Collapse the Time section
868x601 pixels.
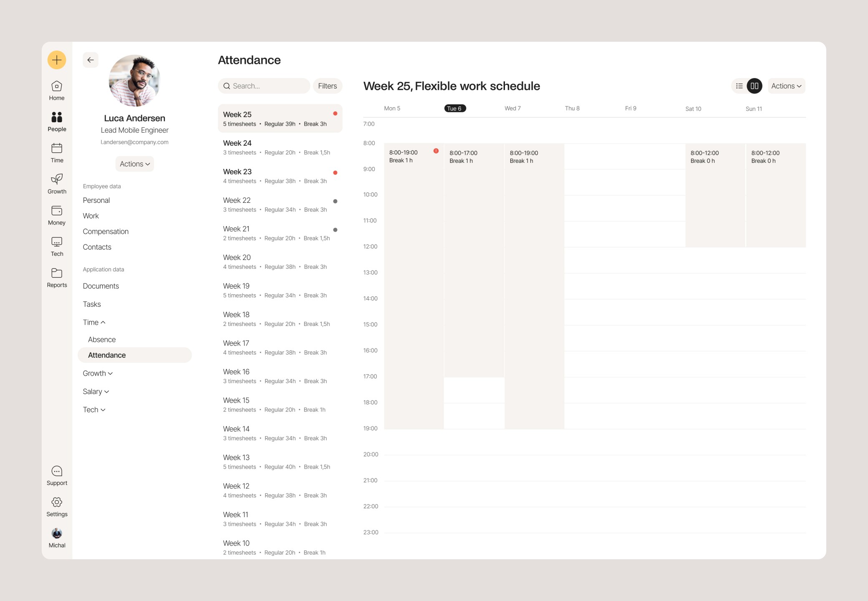94,322
